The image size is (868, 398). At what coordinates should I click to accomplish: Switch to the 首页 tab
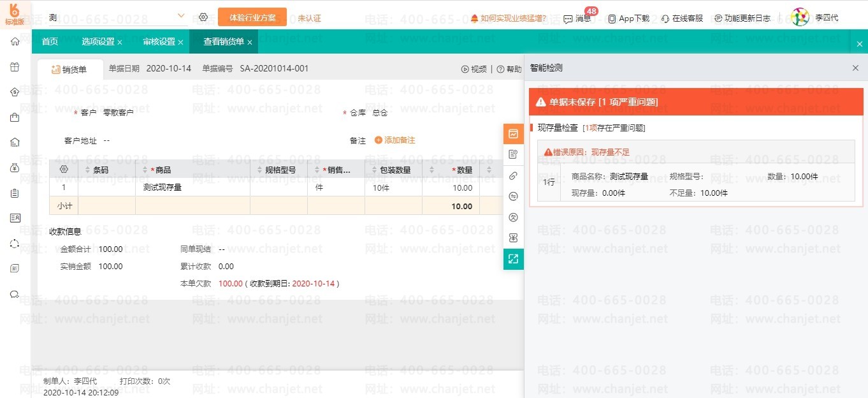[50, 42]
